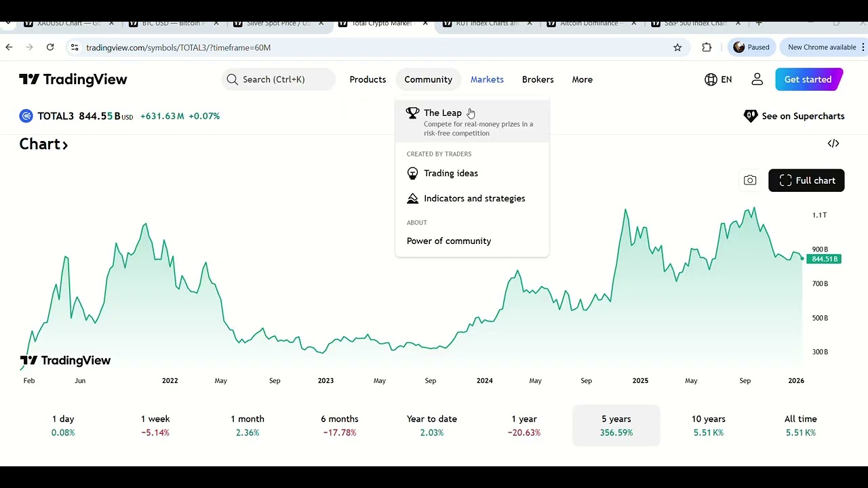868x488 pixels.
Task: Click the EN language label
Action: pos(726,79)
